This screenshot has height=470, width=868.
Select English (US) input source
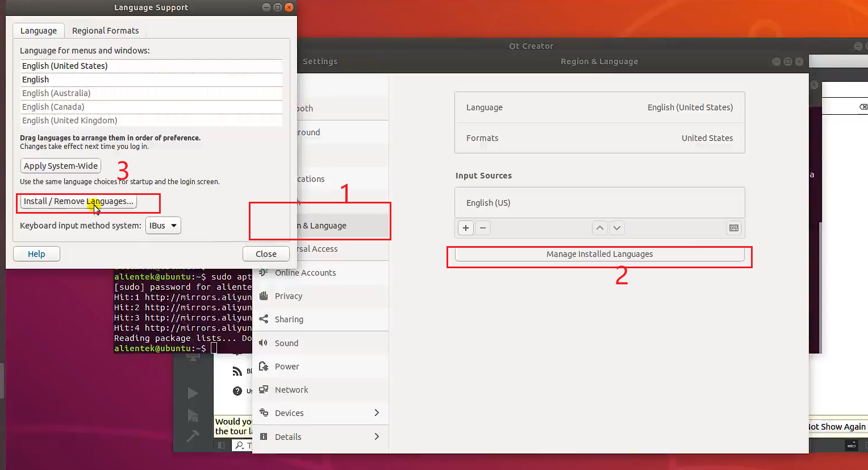pos(599,203)
